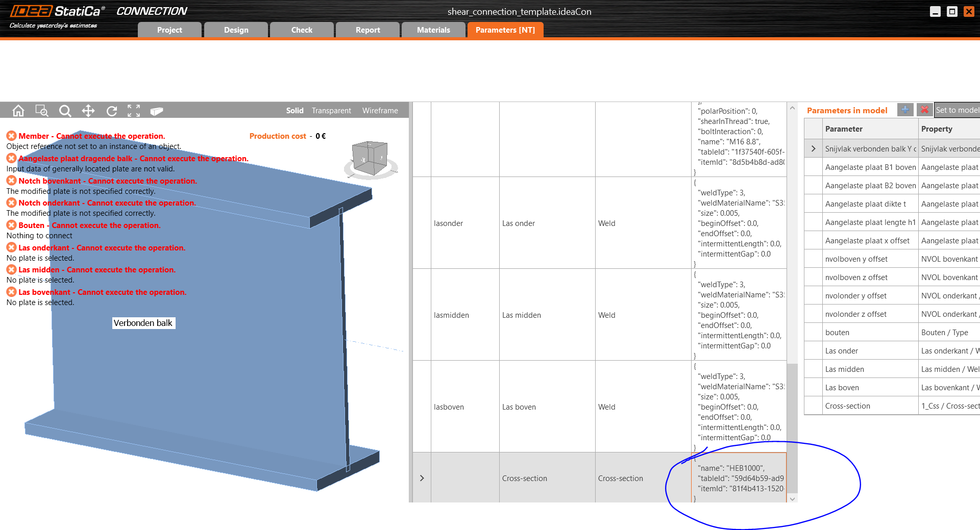Activate the Pan tool in the viewport
This screenshot has height=530, width=980.
(88, 110)
